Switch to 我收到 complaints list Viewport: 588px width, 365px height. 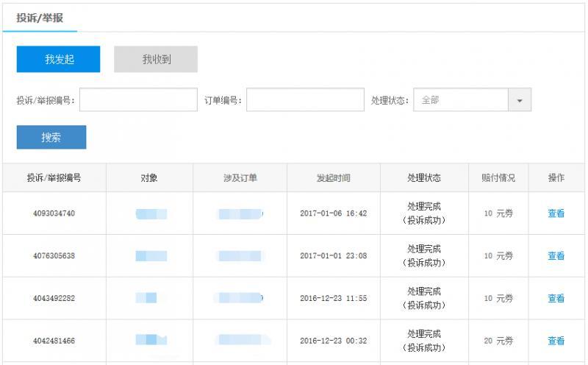tap(156, 59)
